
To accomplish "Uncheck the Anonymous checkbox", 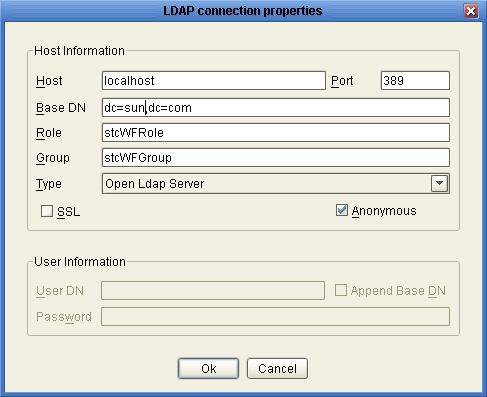I will [342, 210].
